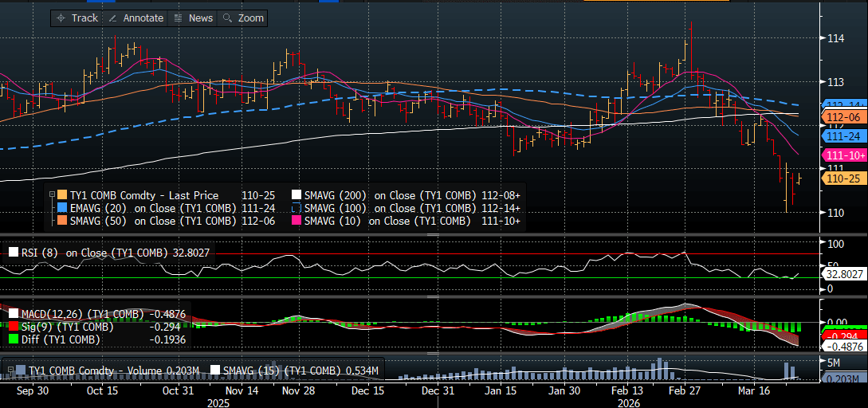Click the Zoom magnifier icon
Image resolution: width=868 pixels, height=408 pixels.
[x=227, y=18]
